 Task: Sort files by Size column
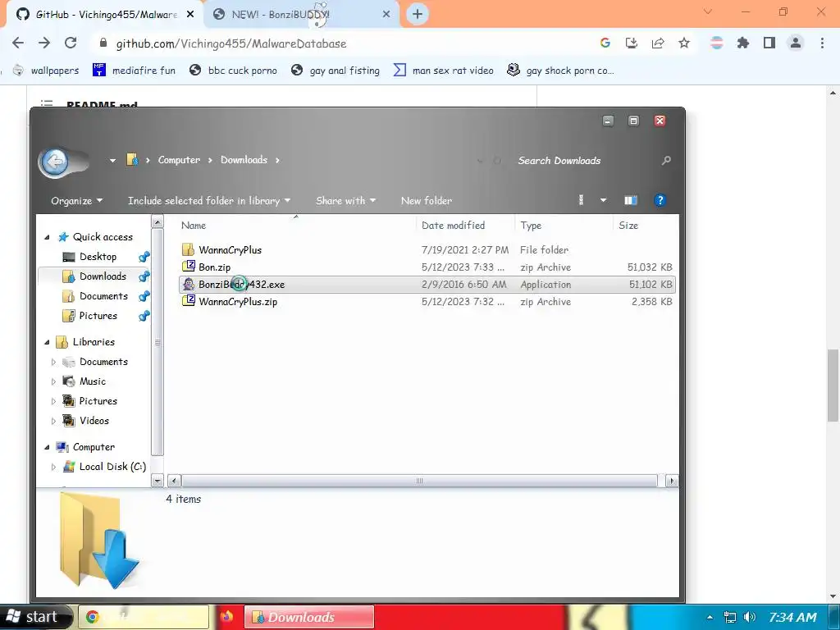pyautogui.click(x=645, y=226)
